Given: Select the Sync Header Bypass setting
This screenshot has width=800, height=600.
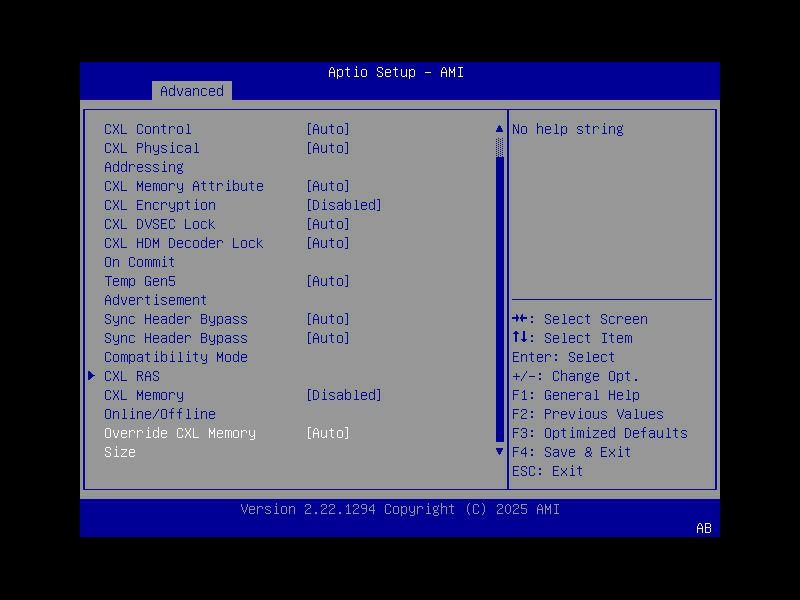Looking at the screenshot, I should [x=176, y=319].
